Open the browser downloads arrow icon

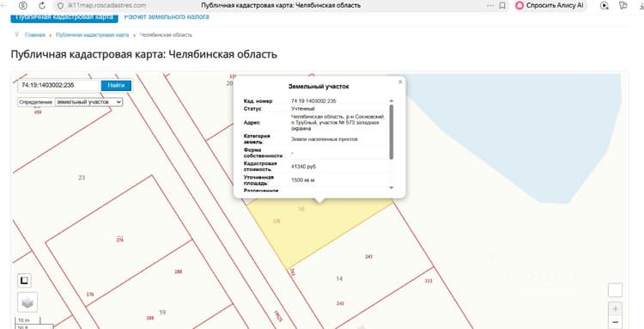point(641,5)
